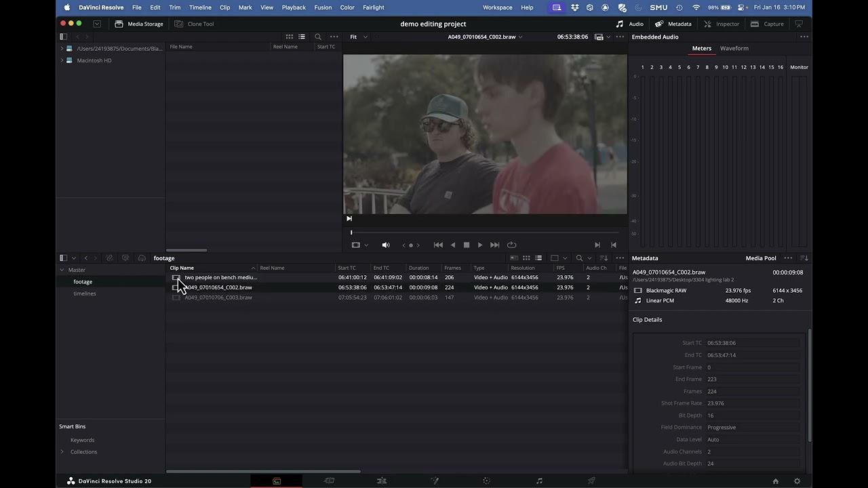Switch media storage to thumbnail view
The width and height of the screenshot is (868, 488).
290,37
